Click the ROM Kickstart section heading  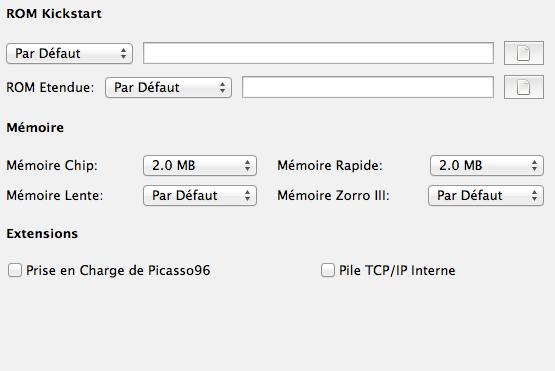(x=54, y=14)
